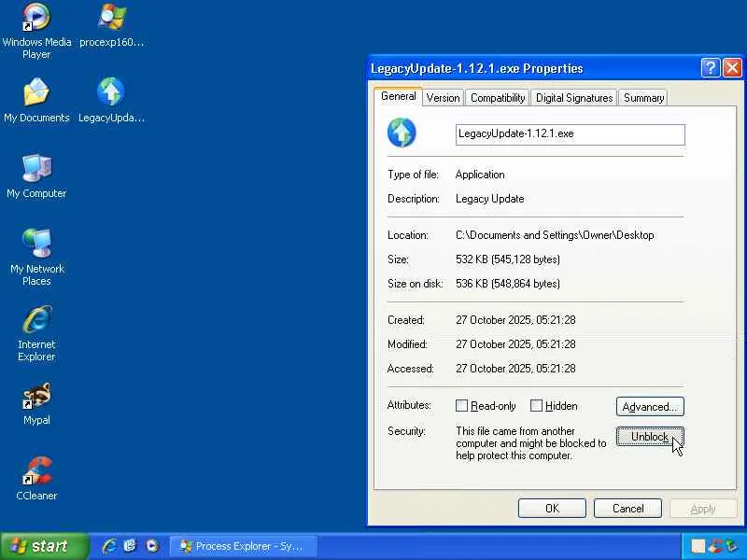Screen dimensions: 747x560
Task: Click the Legacy Update file icon in Properties
Action: 402,133
